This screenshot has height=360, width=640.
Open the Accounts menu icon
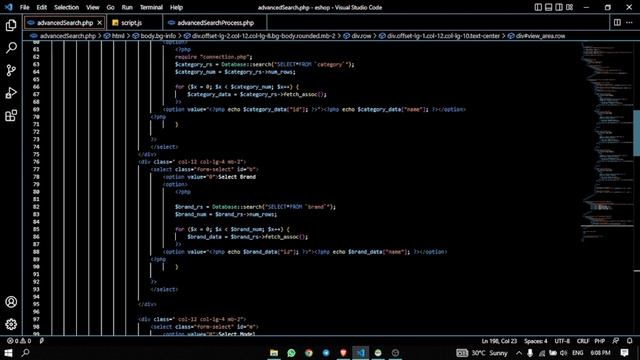[11, 302]
